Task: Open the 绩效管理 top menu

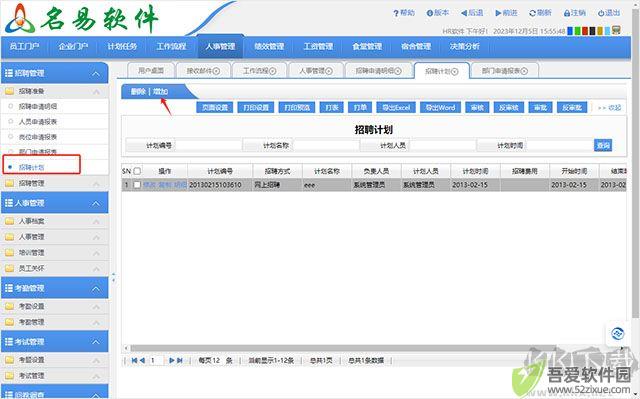Action: tap(269, 47)
